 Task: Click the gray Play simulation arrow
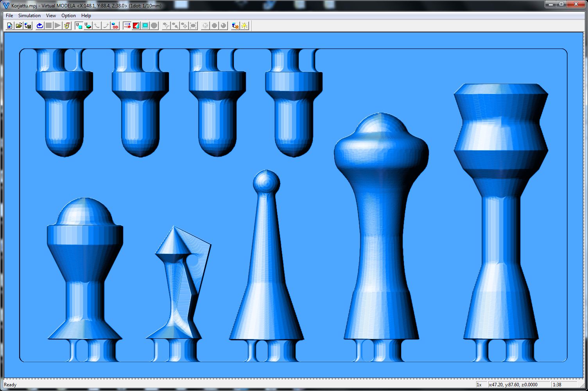point(57,26)
